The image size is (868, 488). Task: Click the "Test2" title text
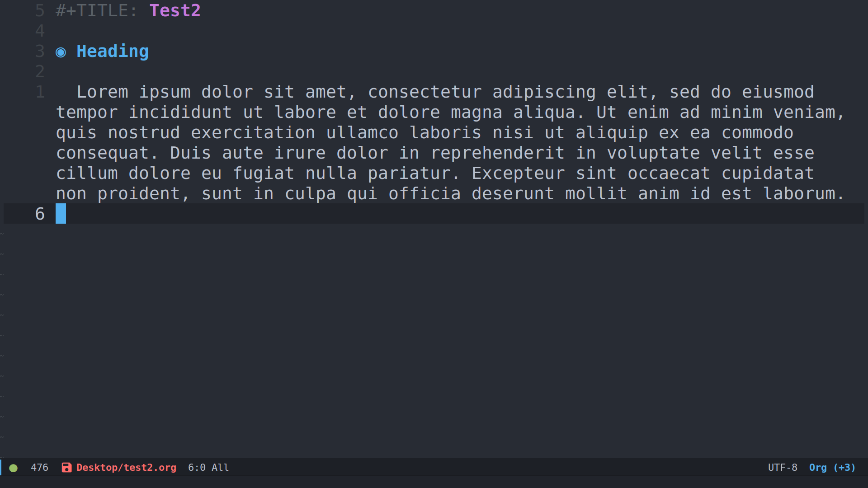click(175, 10)
